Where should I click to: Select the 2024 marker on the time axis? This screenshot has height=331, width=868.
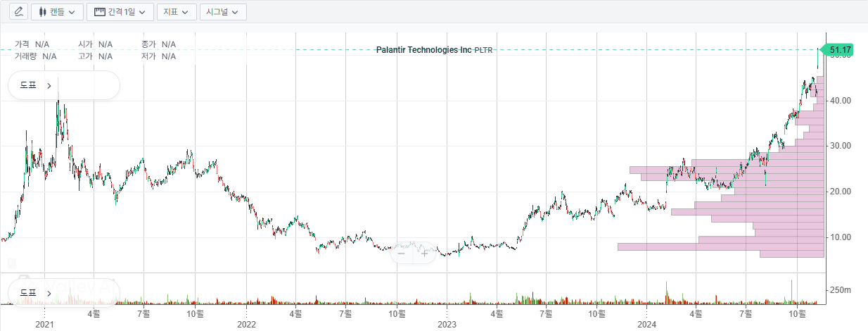point(646,324)
